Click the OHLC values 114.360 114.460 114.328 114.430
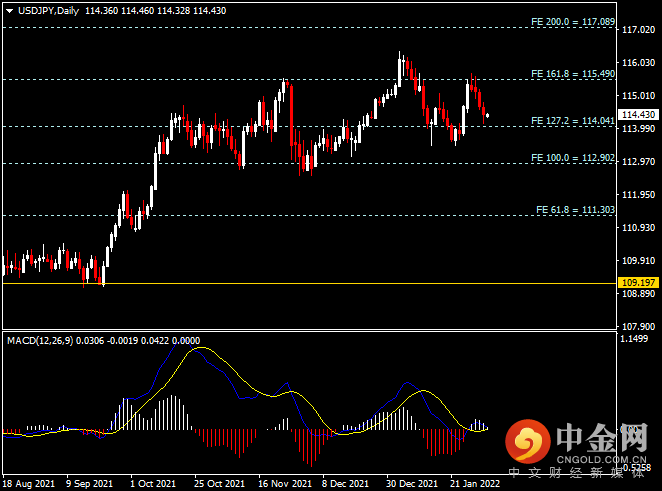Screen dimensions: 662x491 tap(156, 11)
